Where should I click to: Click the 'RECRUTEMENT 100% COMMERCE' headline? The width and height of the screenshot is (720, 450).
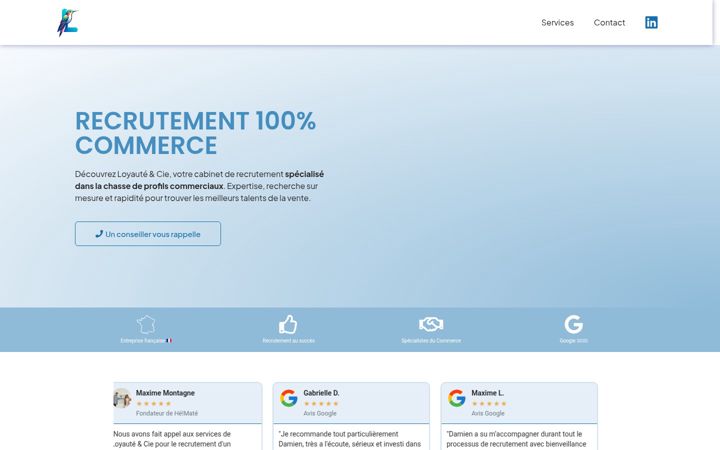196,133
